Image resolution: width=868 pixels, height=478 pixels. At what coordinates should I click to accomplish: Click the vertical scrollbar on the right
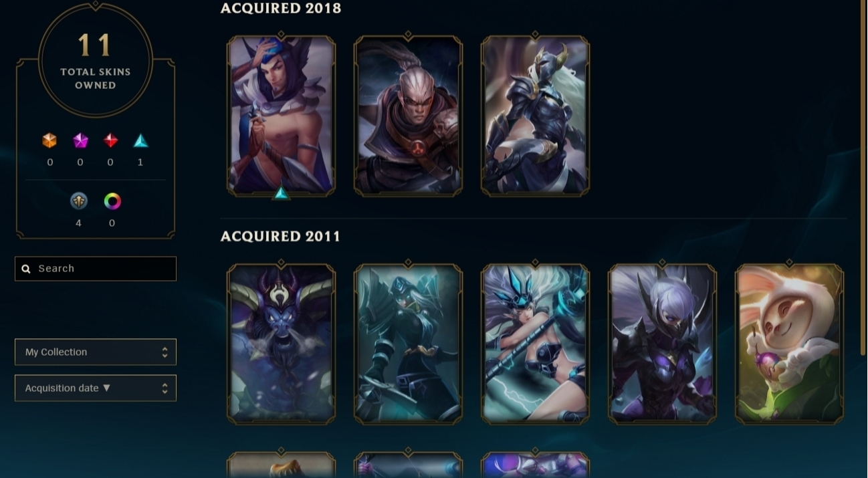(862, 177)
